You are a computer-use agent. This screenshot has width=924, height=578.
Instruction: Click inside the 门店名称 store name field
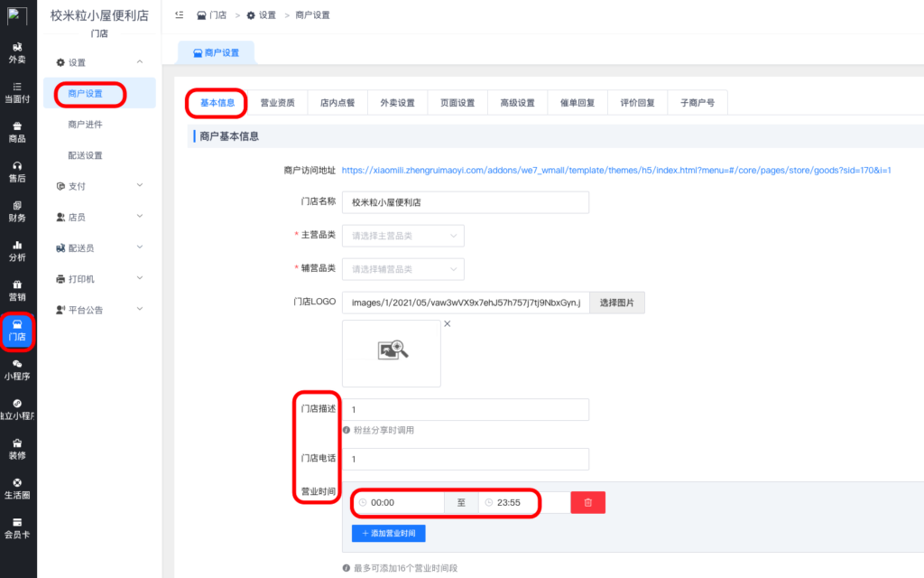(x=466, y=202)
